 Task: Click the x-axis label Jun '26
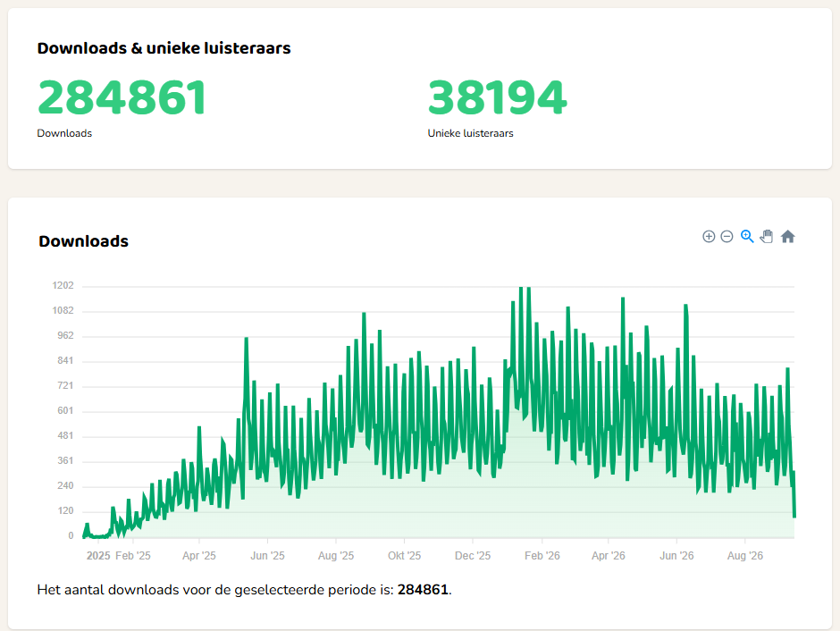(676, 556)
